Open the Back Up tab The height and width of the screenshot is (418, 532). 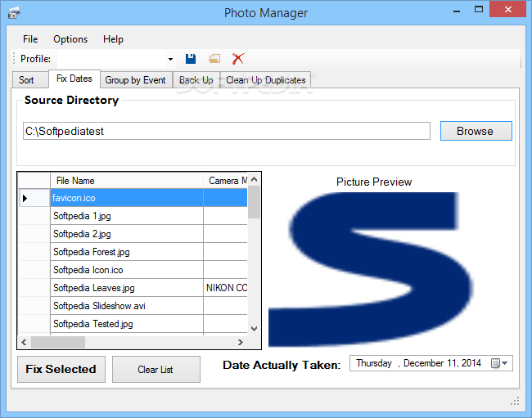(196, 80)
